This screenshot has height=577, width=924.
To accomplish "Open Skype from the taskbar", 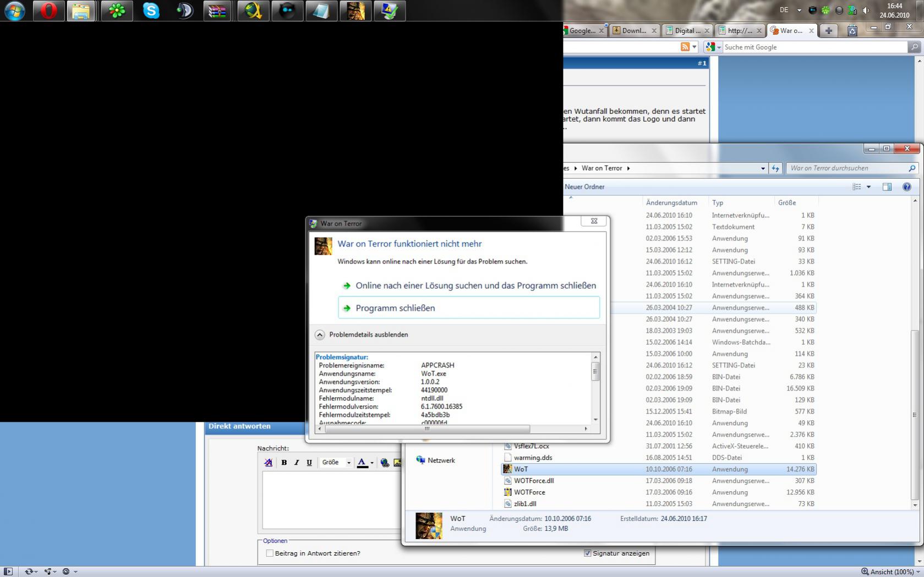I will click(x=151, y=10).
